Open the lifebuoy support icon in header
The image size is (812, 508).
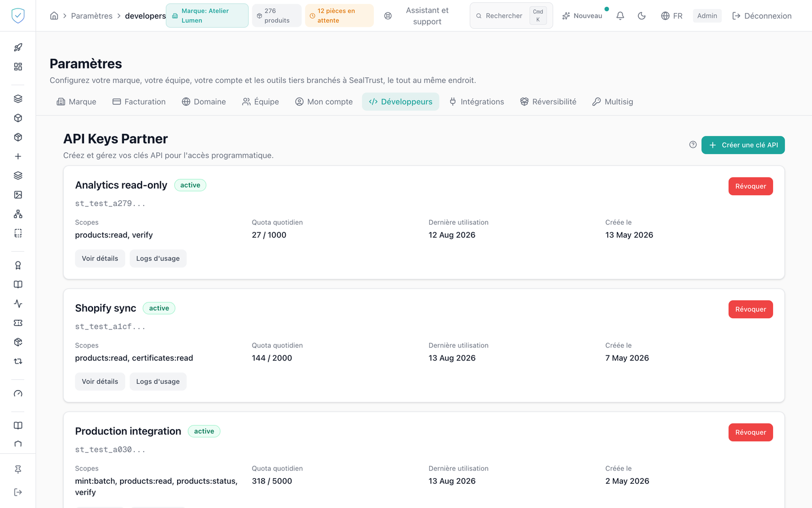tap(388, 16)
